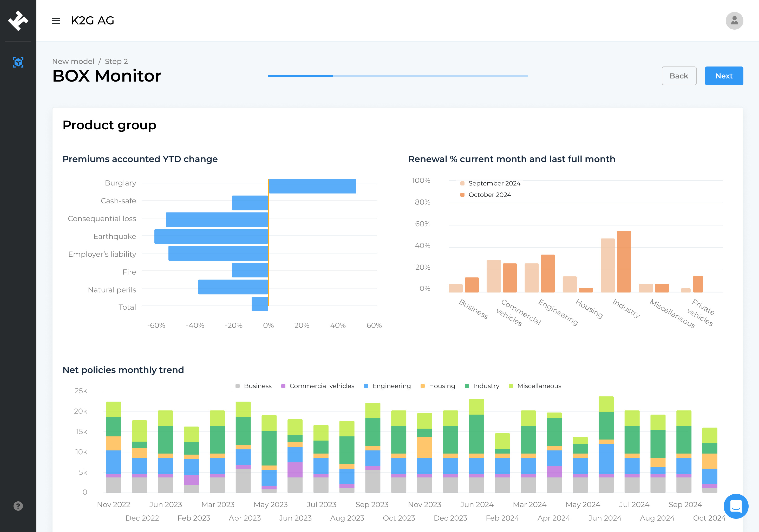Screen dimensions: 759x532
Task: Click Premiums accounted YTD change title
Action: tap(140, 159)
